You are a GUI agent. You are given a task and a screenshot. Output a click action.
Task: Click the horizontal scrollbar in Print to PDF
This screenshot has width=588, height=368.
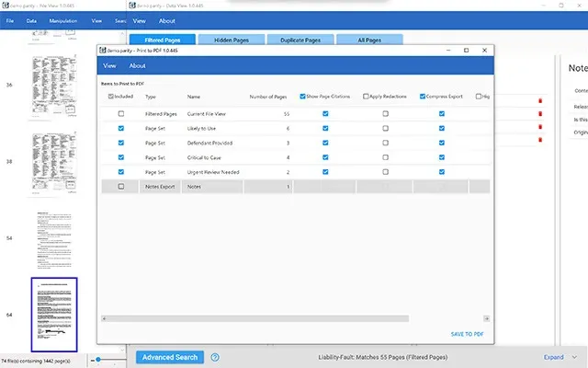coord(255,318)
